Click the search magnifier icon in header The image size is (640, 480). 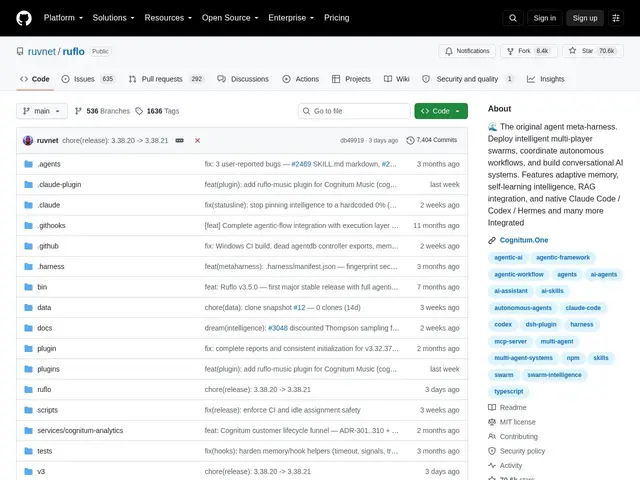click(x=513, y=18)
